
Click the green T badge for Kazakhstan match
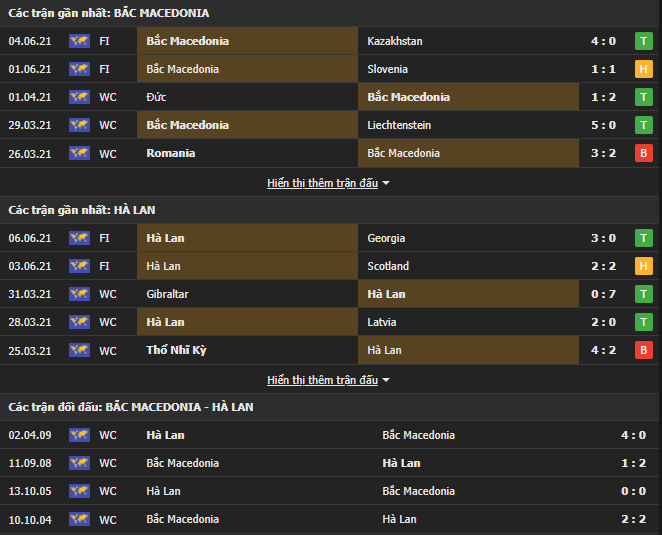[643, 41]
